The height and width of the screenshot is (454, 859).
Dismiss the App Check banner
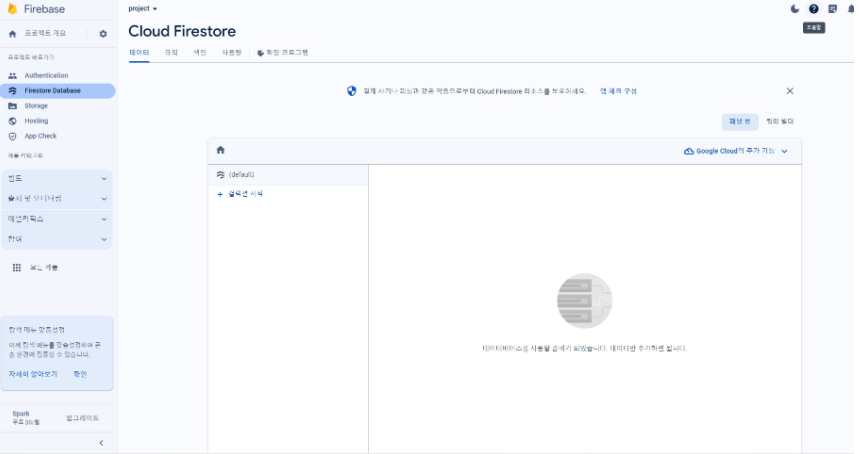coord(790,91)
